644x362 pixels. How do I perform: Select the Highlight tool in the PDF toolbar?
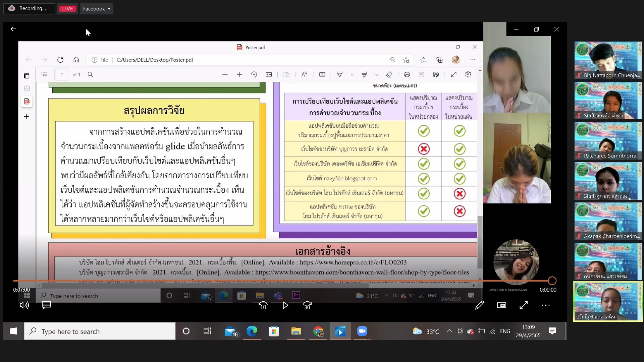pyautogui.click(x=364, y=74)
